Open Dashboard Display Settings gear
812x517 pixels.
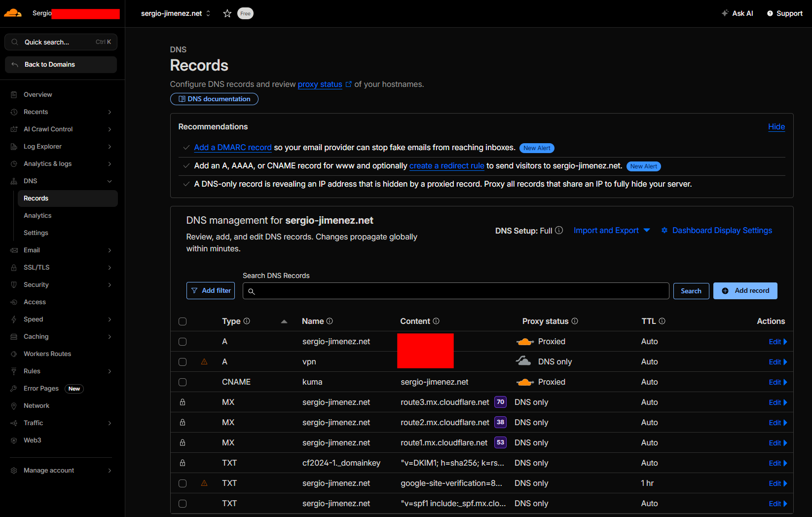tap(664, 230)
